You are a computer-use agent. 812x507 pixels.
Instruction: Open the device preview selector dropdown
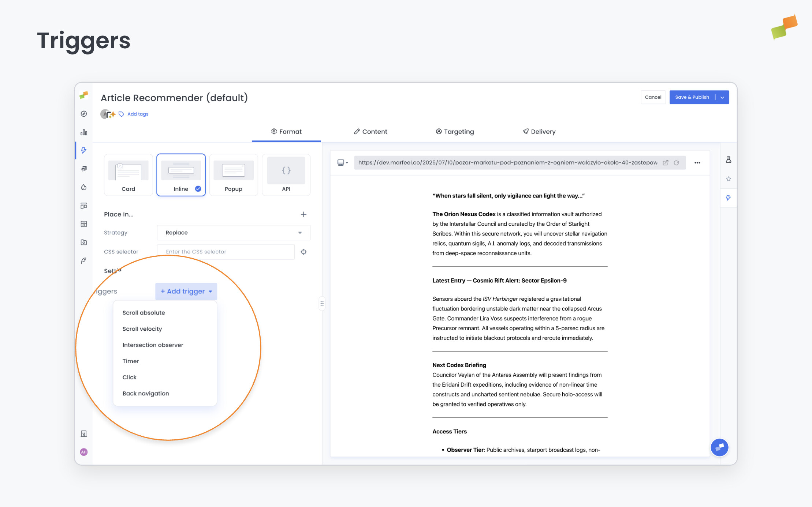tap(342, 162)
